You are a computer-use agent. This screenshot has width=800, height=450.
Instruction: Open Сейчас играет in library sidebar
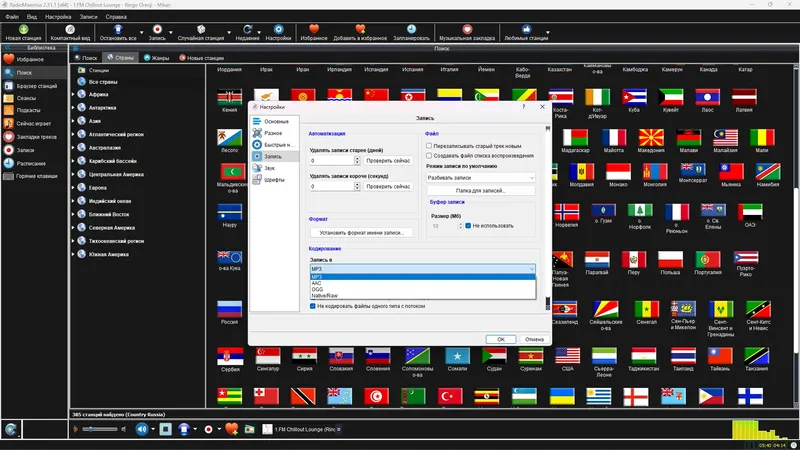point(34,123)
